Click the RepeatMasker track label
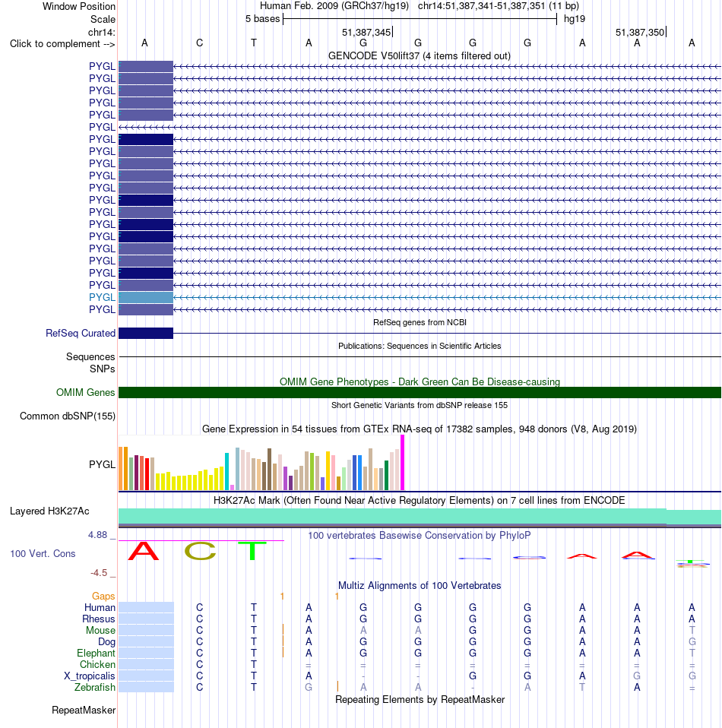Image resolution: width=722 pixels, height=728 pixels. 84,710
